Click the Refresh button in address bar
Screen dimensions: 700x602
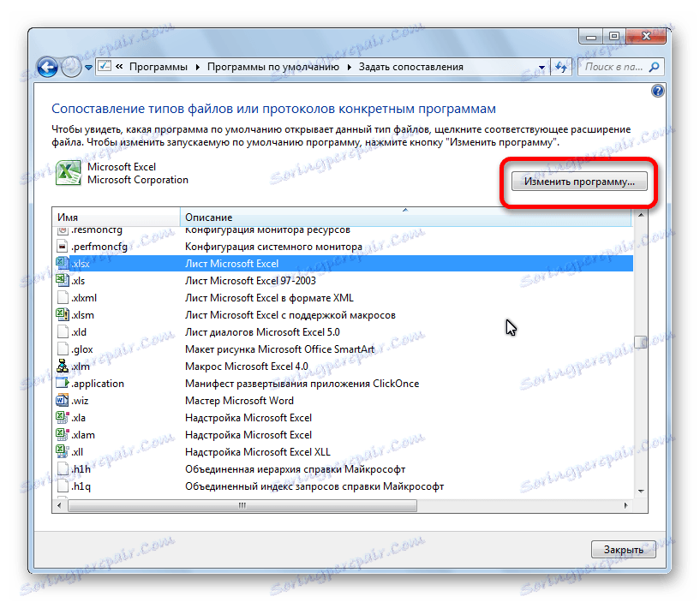tap(561, 68)
